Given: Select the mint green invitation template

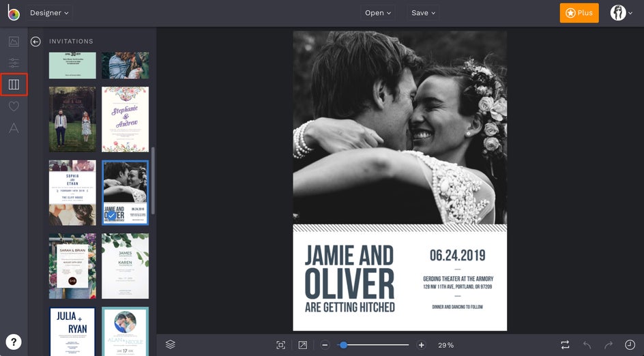Looking at the screenshot, I should [72, 65].
